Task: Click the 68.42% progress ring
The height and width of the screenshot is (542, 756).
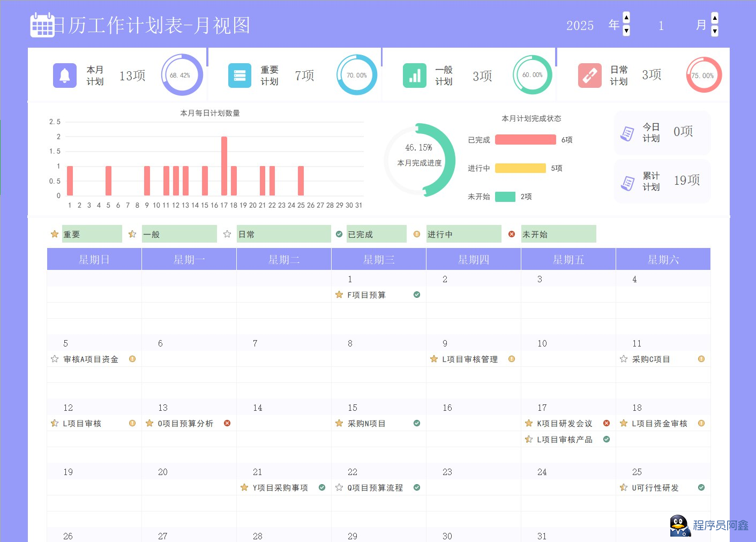Action: pos(182,75)
